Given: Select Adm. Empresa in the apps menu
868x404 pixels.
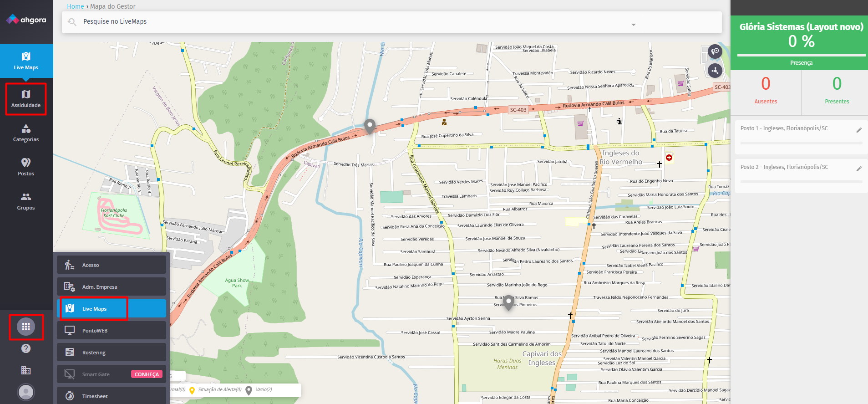Looking at the screenshot, I should pyautogui.click(x=112, y=286).
